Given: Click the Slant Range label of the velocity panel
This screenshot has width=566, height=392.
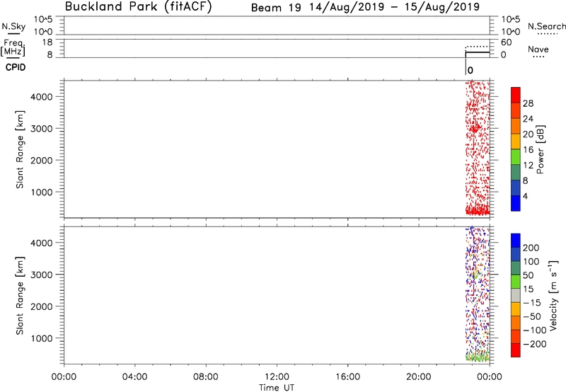Looking at the screenshot, I should [x=20, y=296].
